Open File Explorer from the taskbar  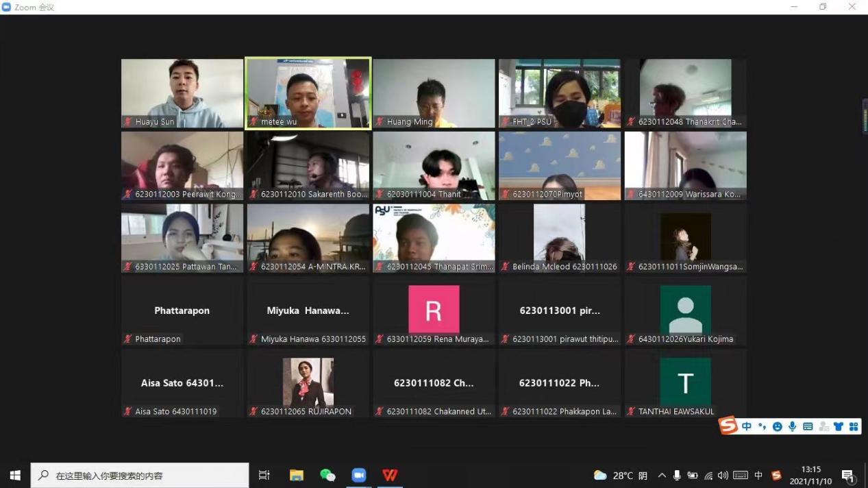(x=296, y=475)
